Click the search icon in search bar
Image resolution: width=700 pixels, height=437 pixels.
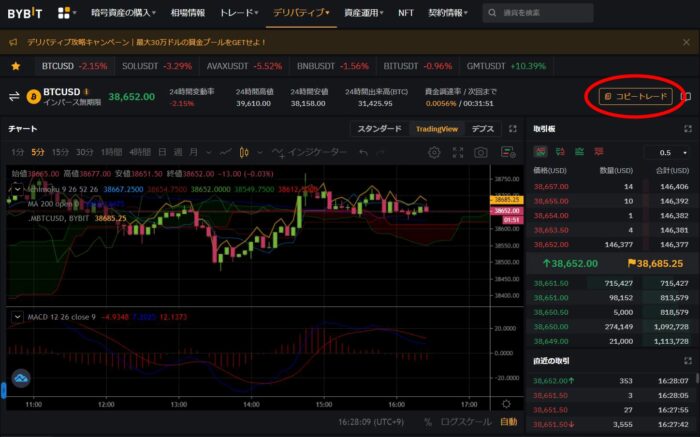pyautogui.click(x=492, y=13)
